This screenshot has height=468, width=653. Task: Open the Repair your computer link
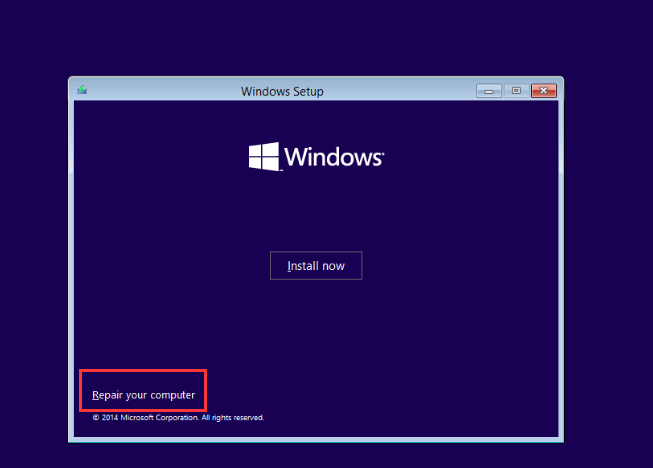143,395
